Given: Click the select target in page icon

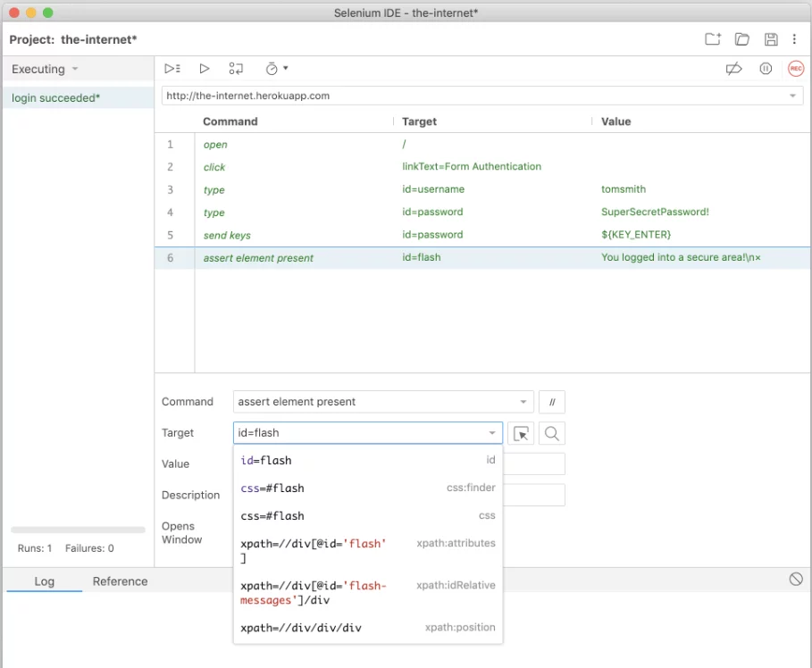Looking at the screenshot, I should click(522, 433).
